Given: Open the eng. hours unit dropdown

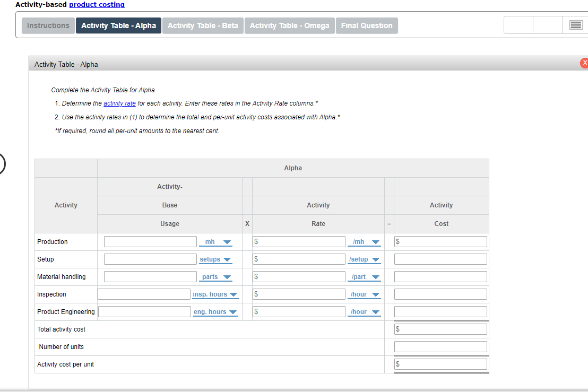Looking at the screenshot, I should (x=215, y=312).
